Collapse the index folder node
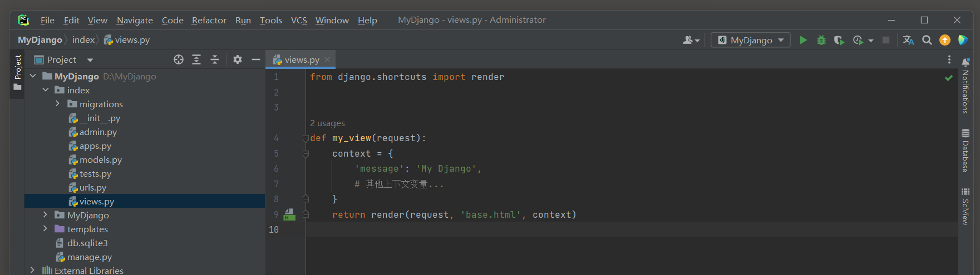The image size is (980, 275). (46, 90)
